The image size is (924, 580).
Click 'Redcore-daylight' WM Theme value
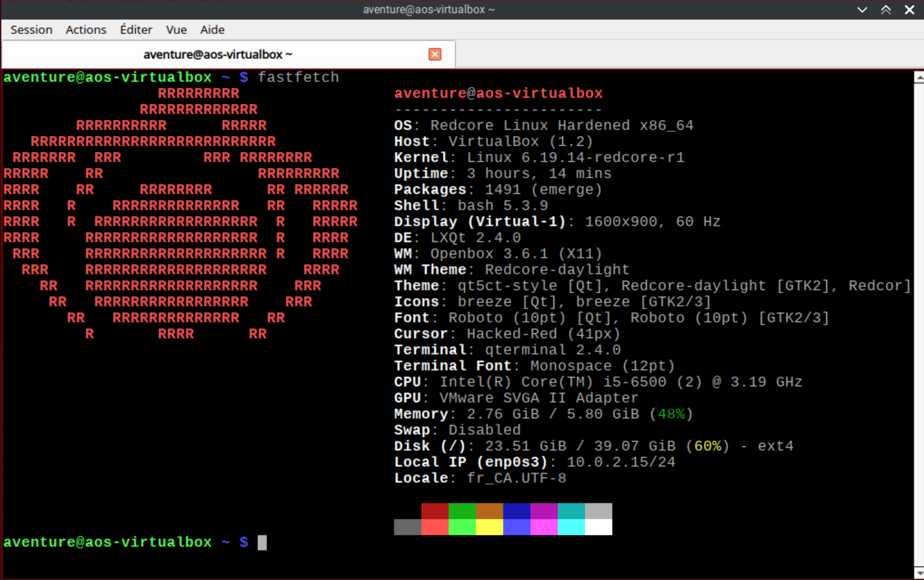pyautogui.click(x=557, y=270)
